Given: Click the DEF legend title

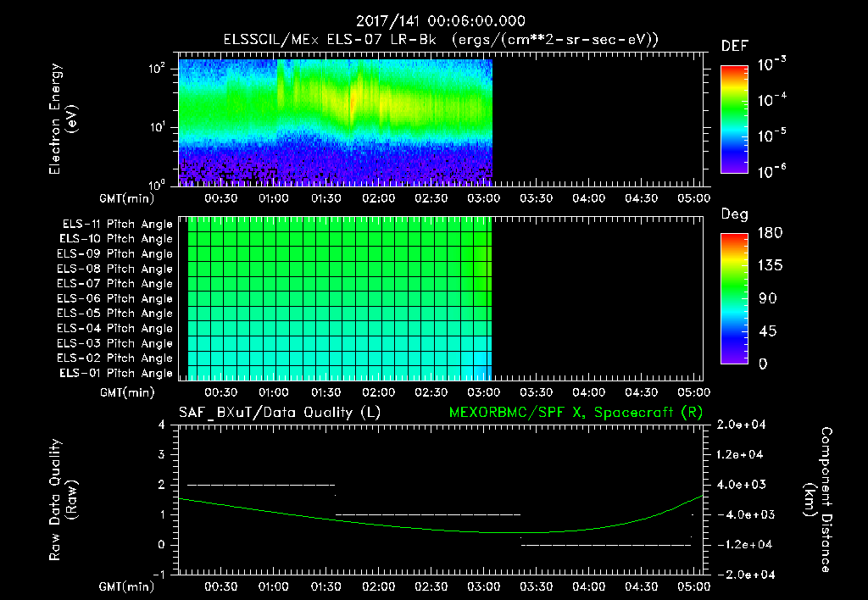Looking at the screenshot, I should pyautogui.click(x=735, y=47).
